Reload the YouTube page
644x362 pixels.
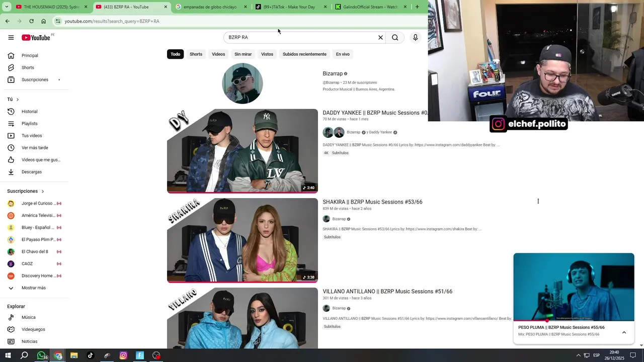pyautogui.click(x=31, y=21)
